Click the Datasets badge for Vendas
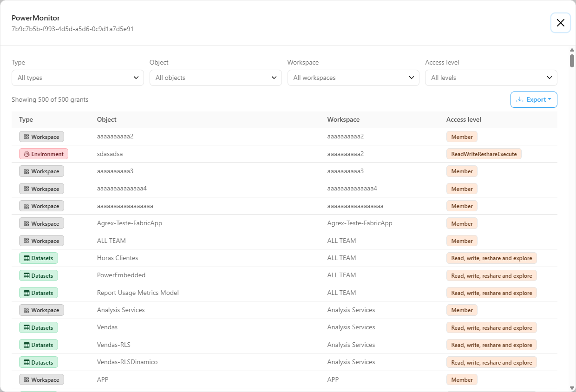The image size is (576, 392). coord(39,327)
